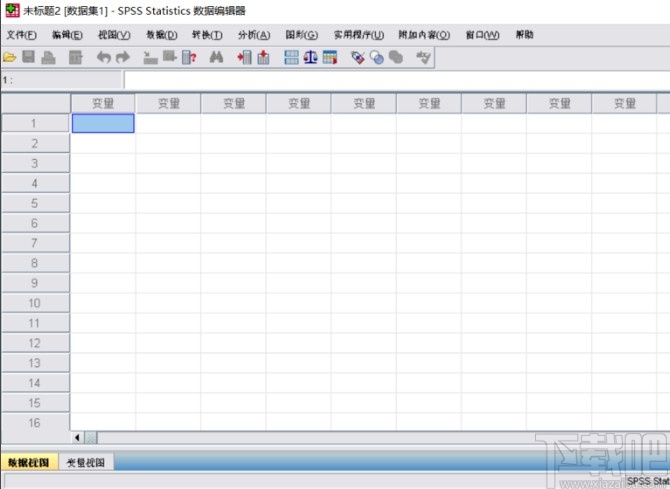The image size is (670, 489).
Task: Click the horizontal scrollbar thumb
Action: point(91,437)
